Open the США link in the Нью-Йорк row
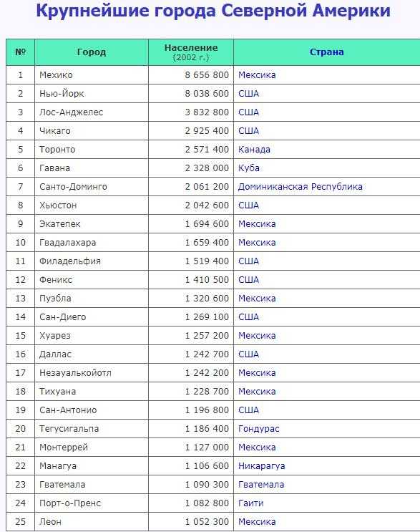 coord(248,94)
